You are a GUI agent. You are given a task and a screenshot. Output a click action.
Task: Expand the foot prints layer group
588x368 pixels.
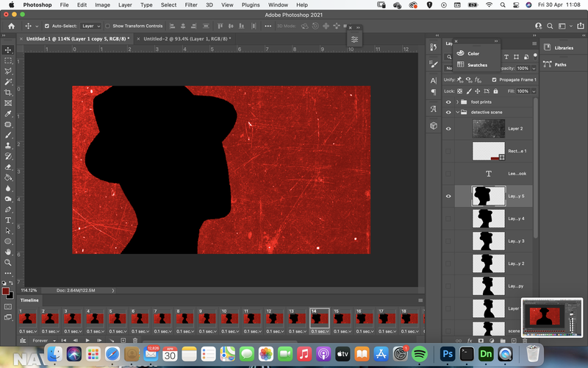pyautogui.click(x=457, y=102)
